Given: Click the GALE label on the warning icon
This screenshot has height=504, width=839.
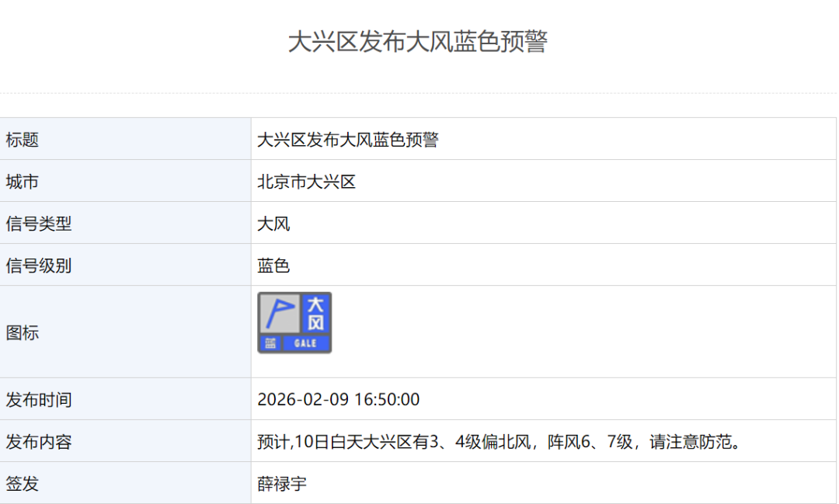Looking at the screenshot, I should coord(305,343).
